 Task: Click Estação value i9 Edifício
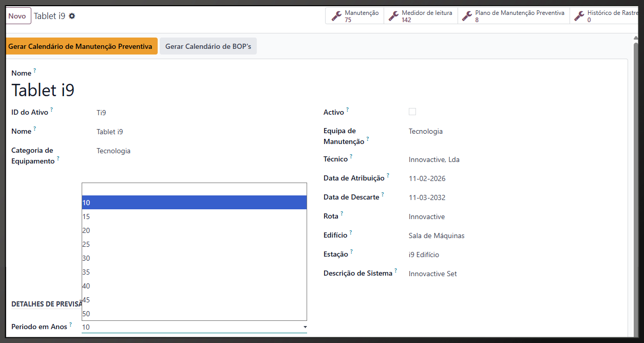(x=424, y=255)
